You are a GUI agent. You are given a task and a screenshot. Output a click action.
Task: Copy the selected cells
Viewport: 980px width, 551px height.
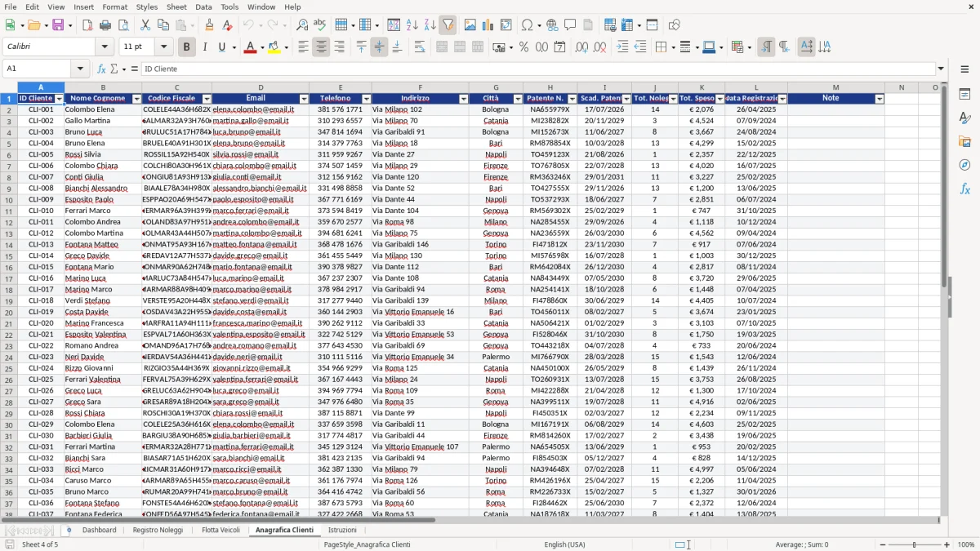[x=163, y=25]
